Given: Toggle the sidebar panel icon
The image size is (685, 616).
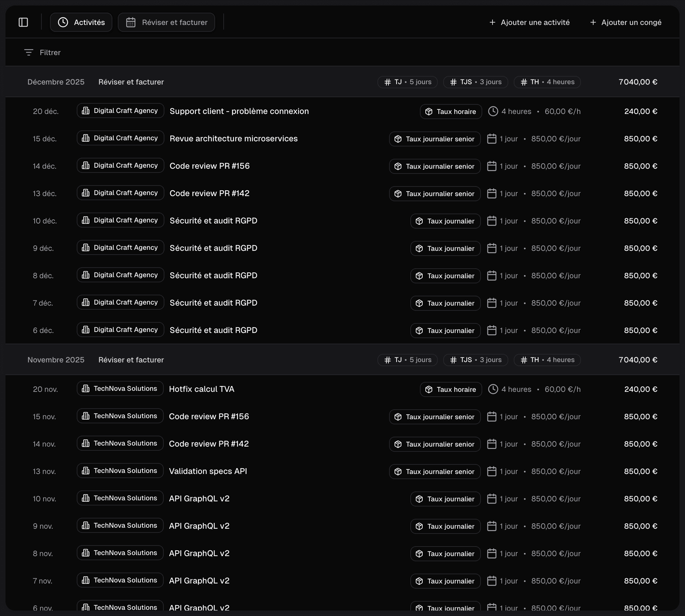Looking at the screenshot, I should (x=23, y=22).
